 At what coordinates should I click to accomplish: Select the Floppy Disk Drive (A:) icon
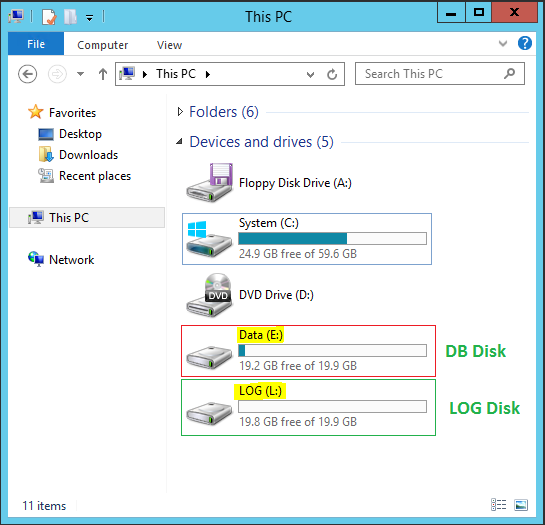209,183
